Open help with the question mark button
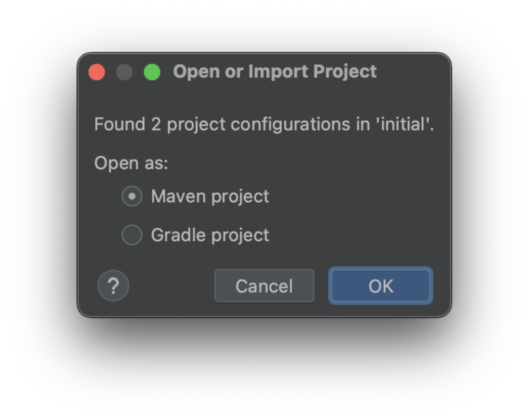The image size is (529, 420). tap(113, 286)
